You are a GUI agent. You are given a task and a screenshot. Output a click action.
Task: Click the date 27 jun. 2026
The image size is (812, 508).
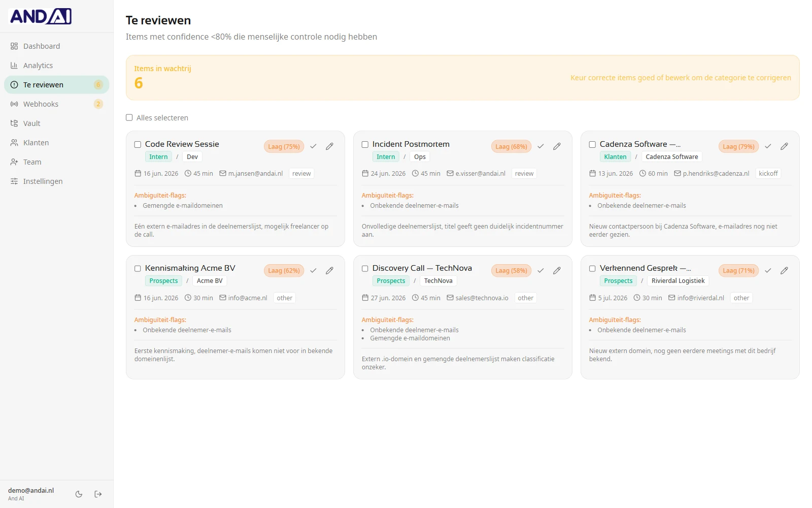tap(388, 298)
